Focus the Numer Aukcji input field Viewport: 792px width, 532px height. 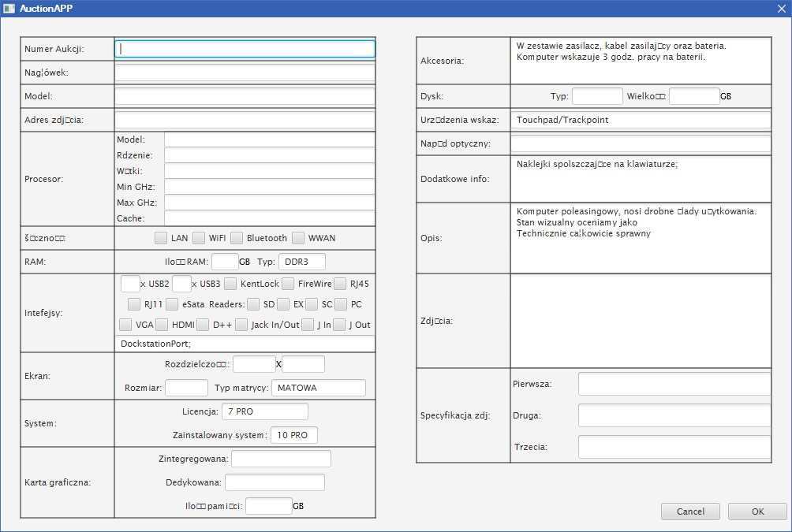245,49
